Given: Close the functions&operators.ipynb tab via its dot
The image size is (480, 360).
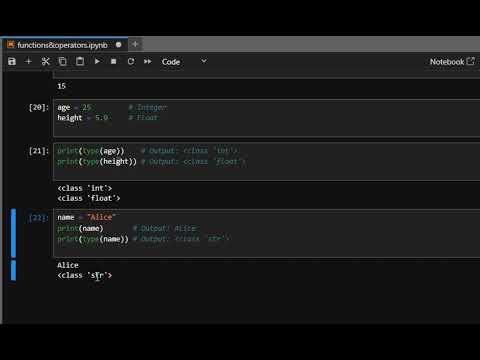Looking at the screenshot, I should tap(119, 45).
